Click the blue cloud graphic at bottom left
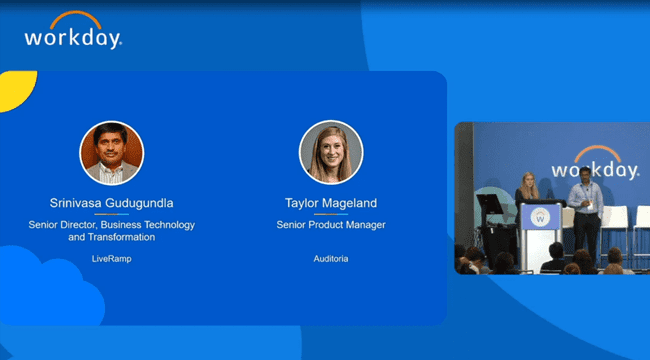The width and height of the screenshot is (650, 360). (x=50, y=286)
